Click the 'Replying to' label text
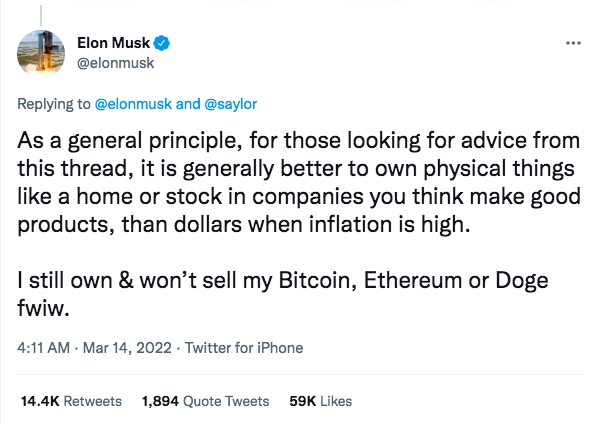Screen dimensions: 599x424 pos(54,104)
